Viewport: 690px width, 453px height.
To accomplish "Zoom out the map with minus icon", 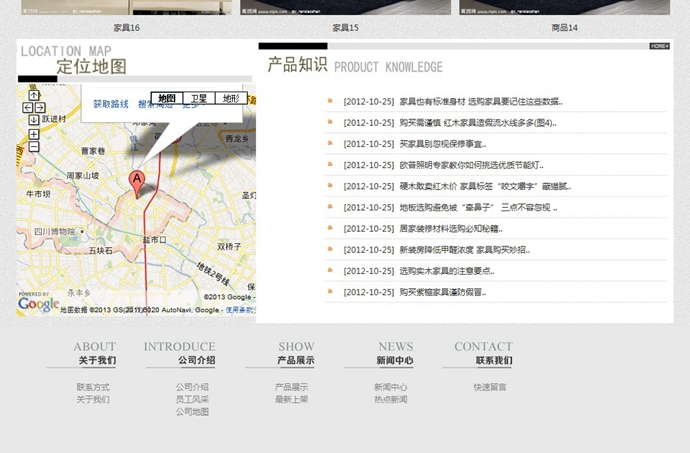I will click(34, 147).
